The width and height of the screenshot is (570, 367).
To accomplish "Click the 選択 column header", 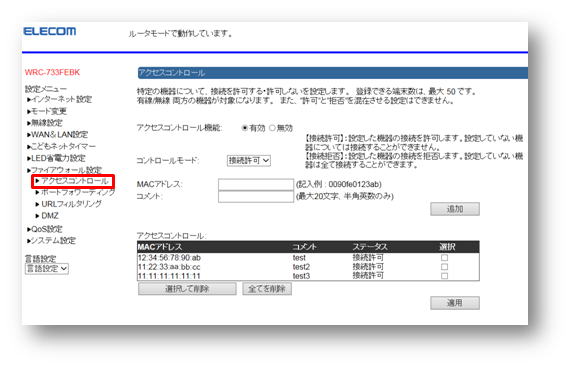I will [x=447, y=247].
